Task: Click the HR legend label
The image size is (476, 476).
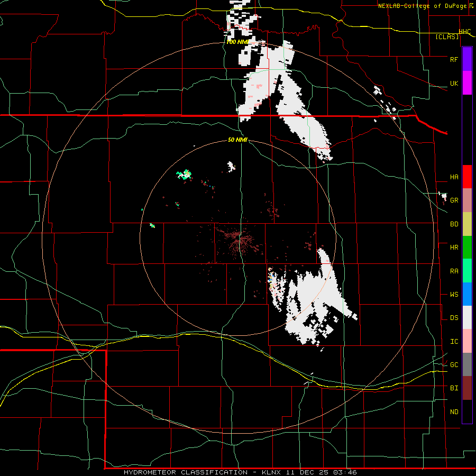Action: [x=454, y=248]
